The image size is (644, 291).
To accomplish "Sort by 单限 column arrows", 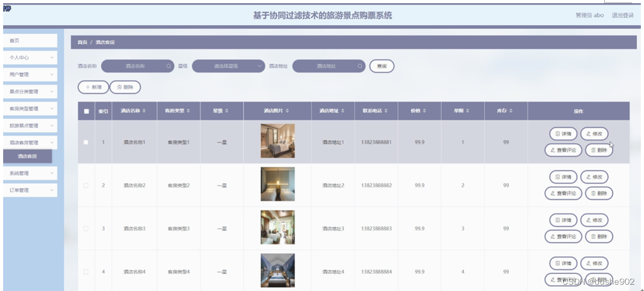I will pos(468,111).
